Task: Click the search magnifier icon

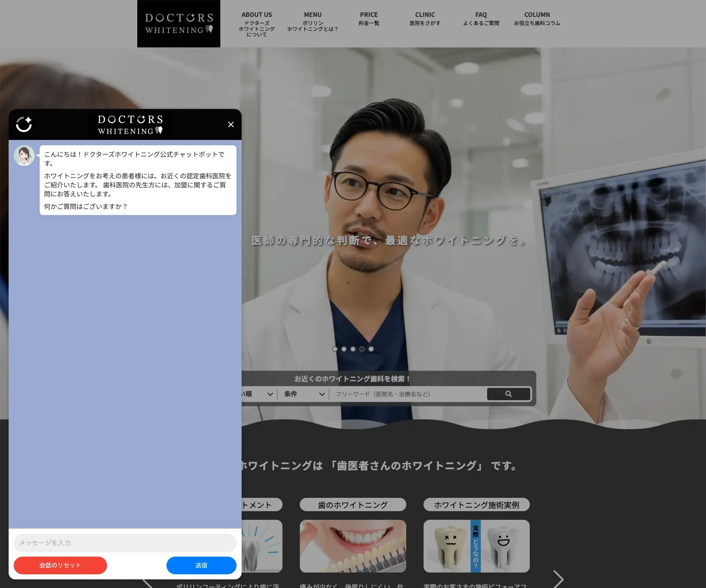Action: click(509, 394)
